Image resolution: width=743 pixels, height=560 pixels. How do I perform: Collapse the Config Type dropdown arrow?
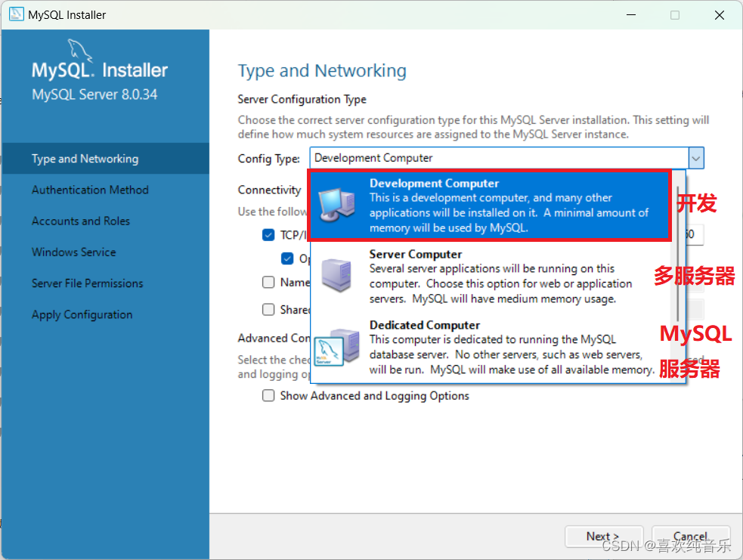[695, 158]
